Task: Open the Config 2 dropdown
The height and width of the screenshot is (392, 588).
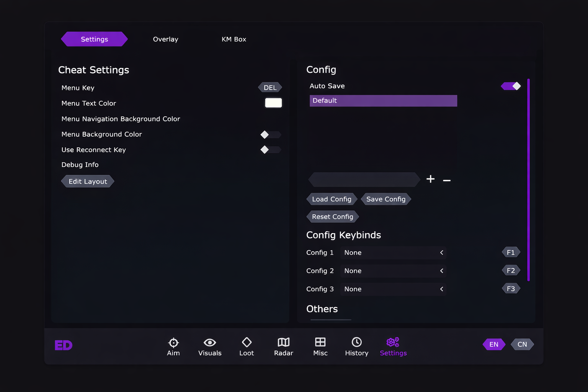Action: pyautogui.click(x=393, y=271)
